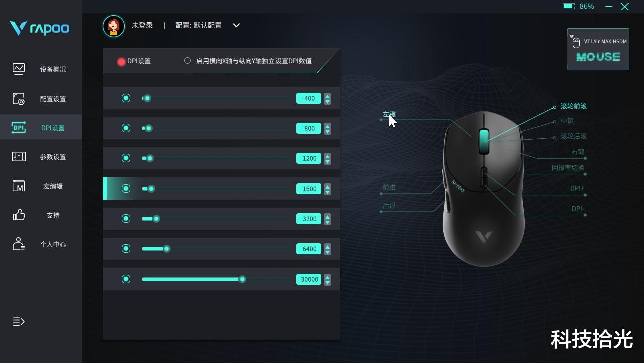Collapse sidebar with bottom menu icon
The height and width of the screenshot is (363, 644).
(19, 321)
